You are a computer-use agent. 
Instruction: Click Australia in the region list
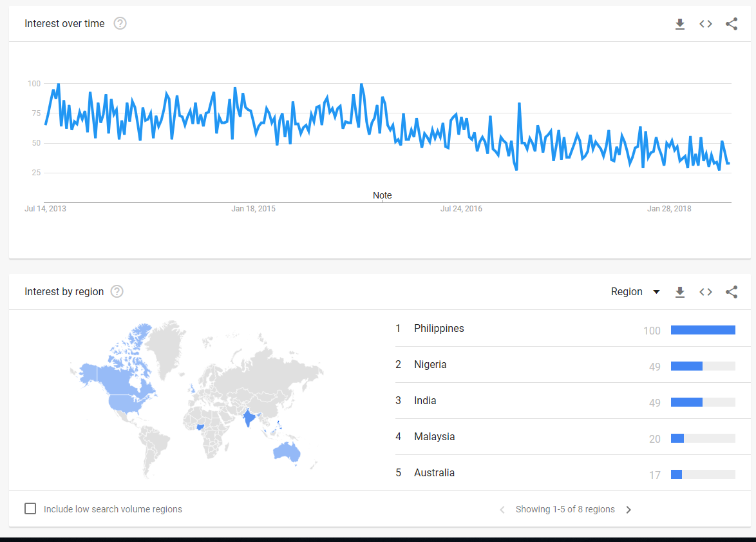click(x=434, y=473)
